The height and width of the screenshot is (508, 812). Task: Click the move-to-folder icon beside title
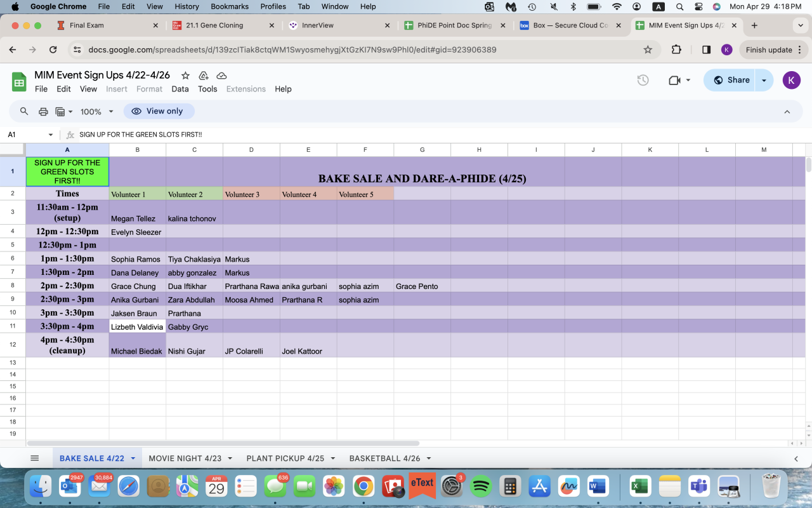204,76
